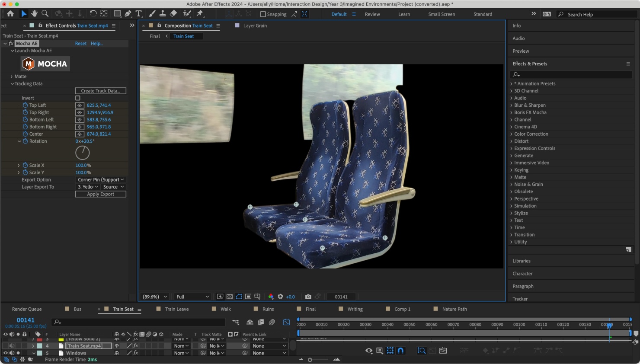
Task: Toggle stopwatch for Scale X
Action: (x=25, y=165)
